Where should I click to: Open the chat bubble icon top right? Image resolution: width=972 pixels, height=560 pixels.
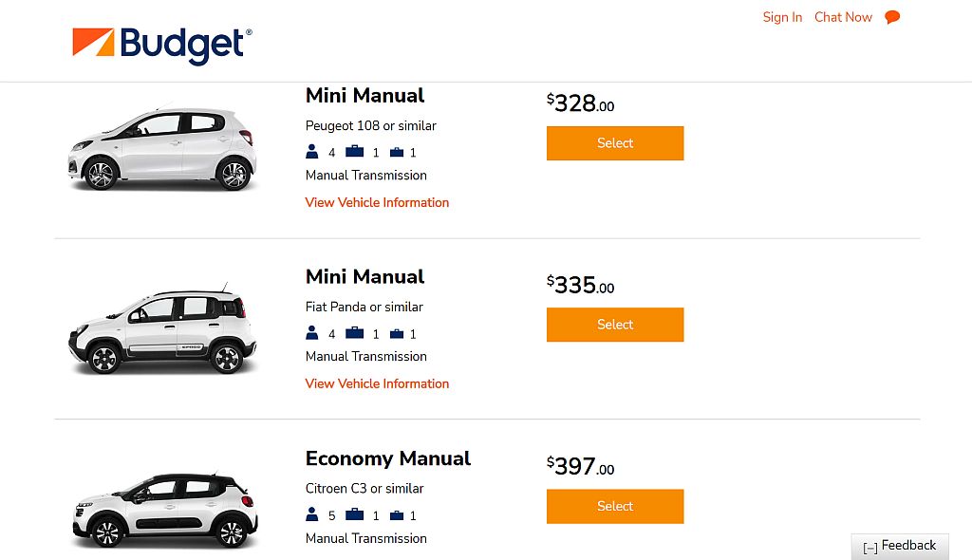891,16
